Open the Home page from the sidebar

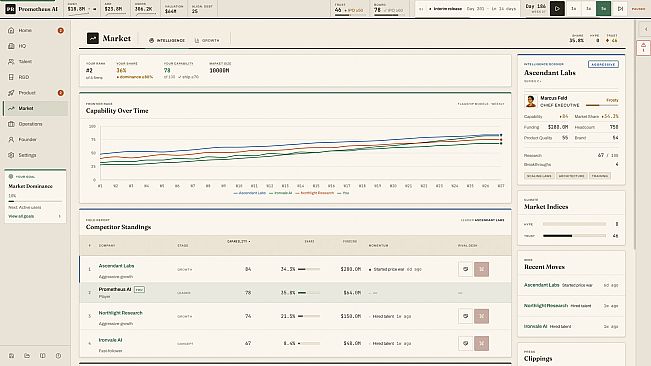[35, 30]
